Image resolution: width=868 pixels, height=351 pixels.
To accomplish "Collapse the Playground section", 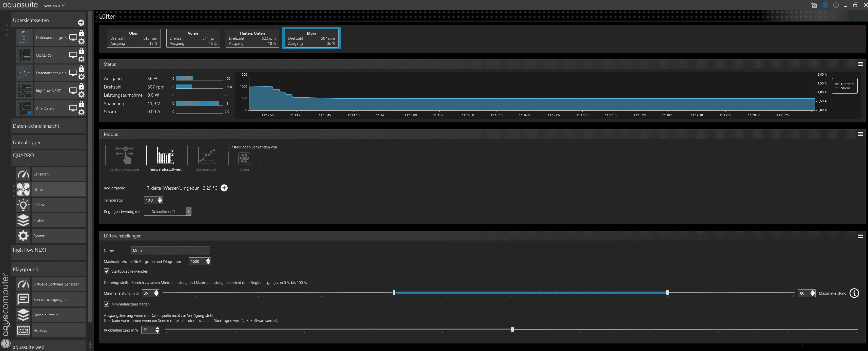I will 49,269.
